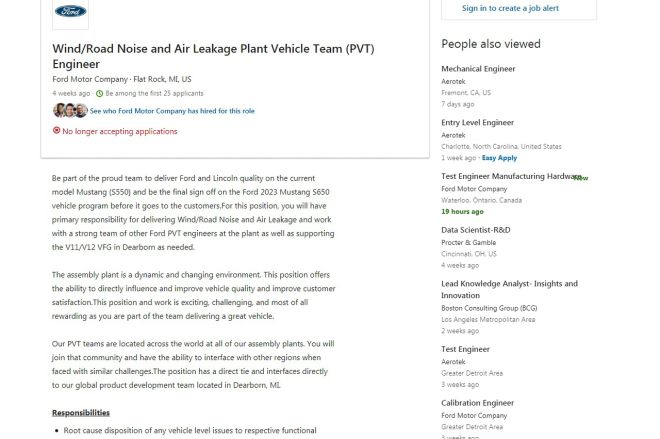Open See who Ford has hired link
The image size is (660, 439).
point(172,111)
